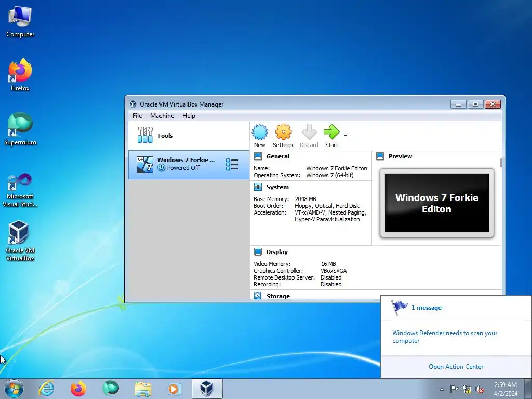Click the Windows 7 64-bit OS icon

(145, 165)
